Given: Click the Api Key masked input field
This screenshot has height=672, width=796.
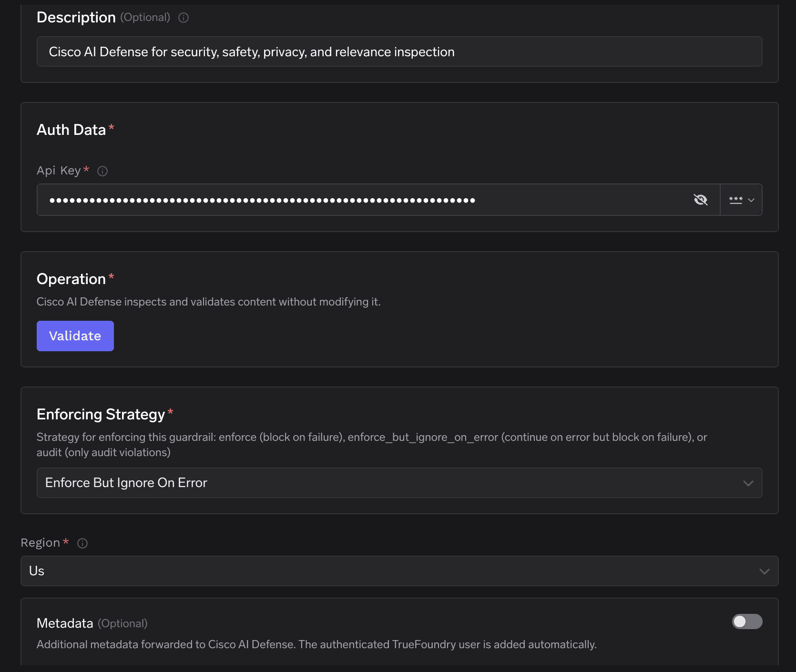Looking at the screenshot, I should [x=378, y=200].
